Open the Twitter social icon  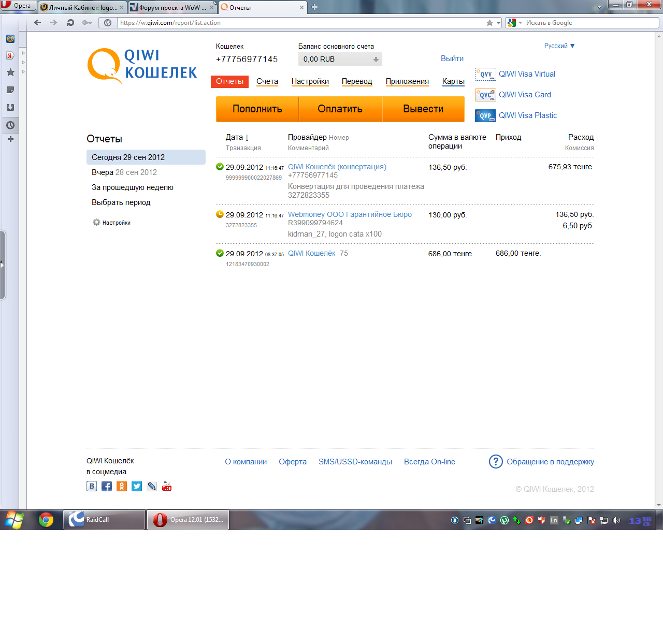point(137,486)
